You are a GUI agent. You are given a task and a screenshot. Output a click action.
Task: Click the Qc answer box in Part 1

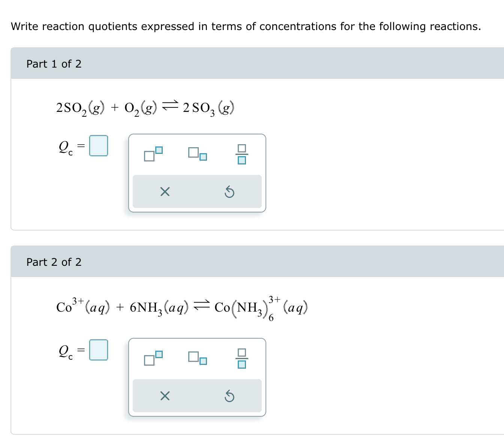(x=99, y=146)
